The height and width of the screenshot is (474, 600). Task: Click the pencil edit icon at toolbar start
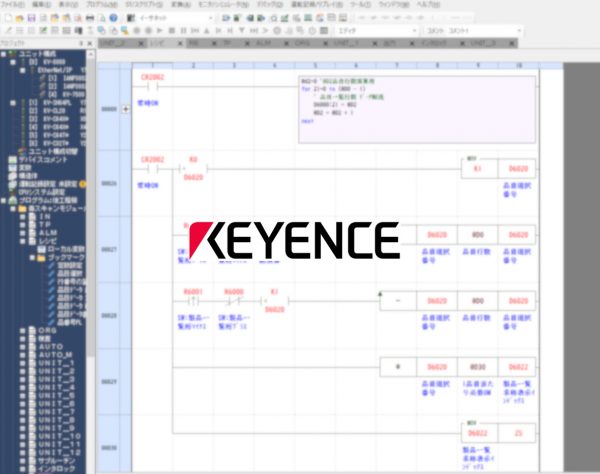coord(8,31)
